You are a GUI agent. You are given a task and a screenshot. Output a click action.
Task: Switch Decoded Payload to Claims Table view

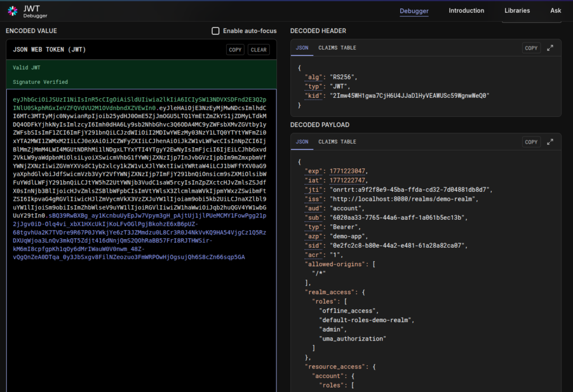click(337, 141)
